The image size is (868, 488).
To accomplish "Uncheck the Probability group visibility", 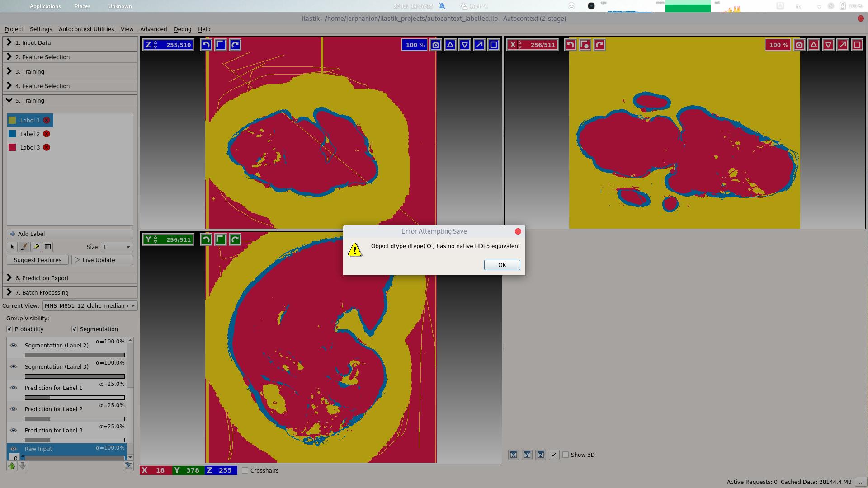I will tap(9, 329).
